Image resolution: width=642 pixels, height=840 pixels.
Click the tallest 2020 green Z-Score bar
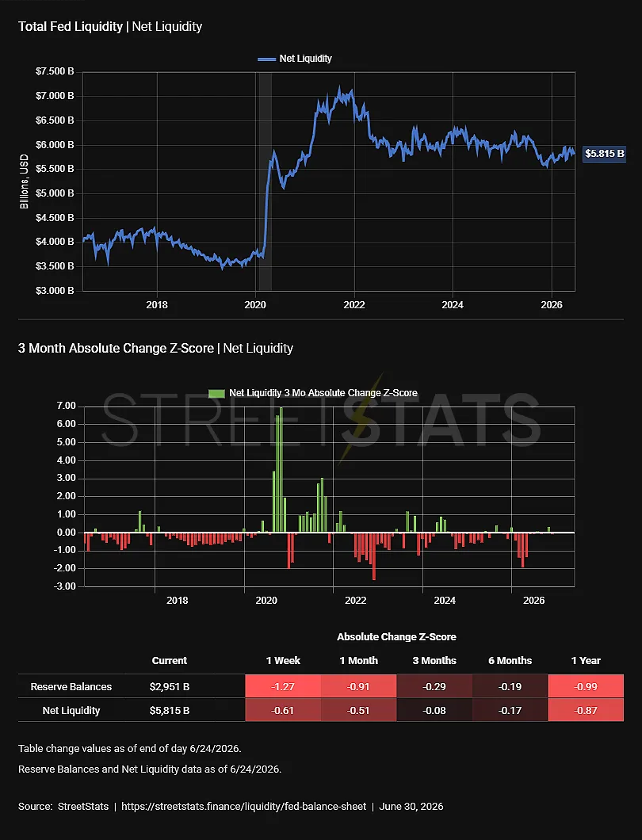[281, 470]
